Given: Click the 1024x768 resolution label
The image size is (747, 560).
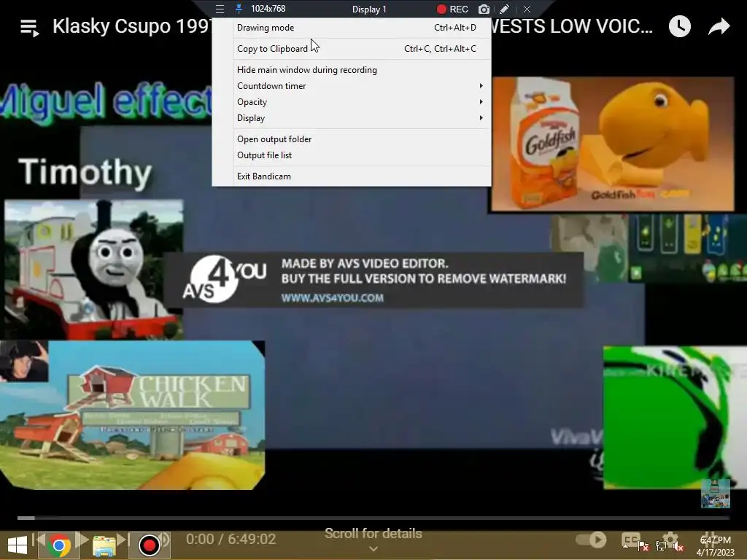Looking at the screenshot, I should coord(268,9).
